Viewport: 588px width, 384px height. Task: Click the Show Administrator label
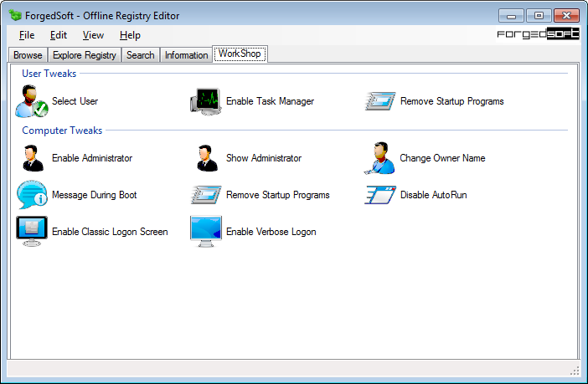click(x=264, y=158)
